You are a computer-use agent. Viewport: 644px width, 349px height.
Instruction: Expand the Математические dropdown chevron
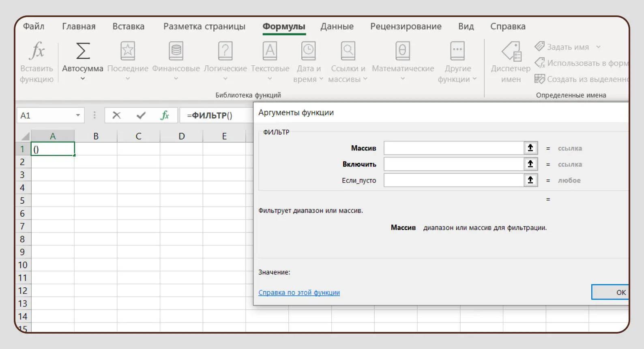click(x=403, y=79)
